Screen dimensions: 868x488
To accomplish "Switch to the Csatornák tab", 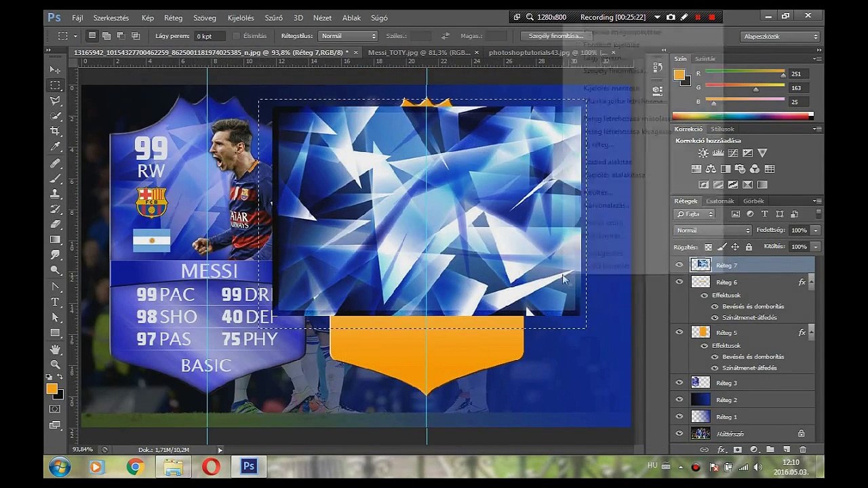I will tap(720, 201).
